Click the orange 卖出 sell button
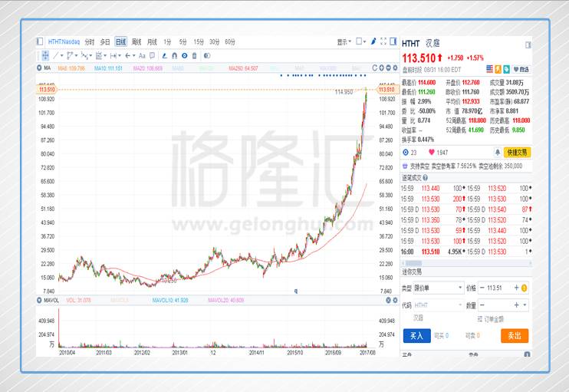Image resolution: width=569 pixels, height=392 pixels. pos(515,336)
